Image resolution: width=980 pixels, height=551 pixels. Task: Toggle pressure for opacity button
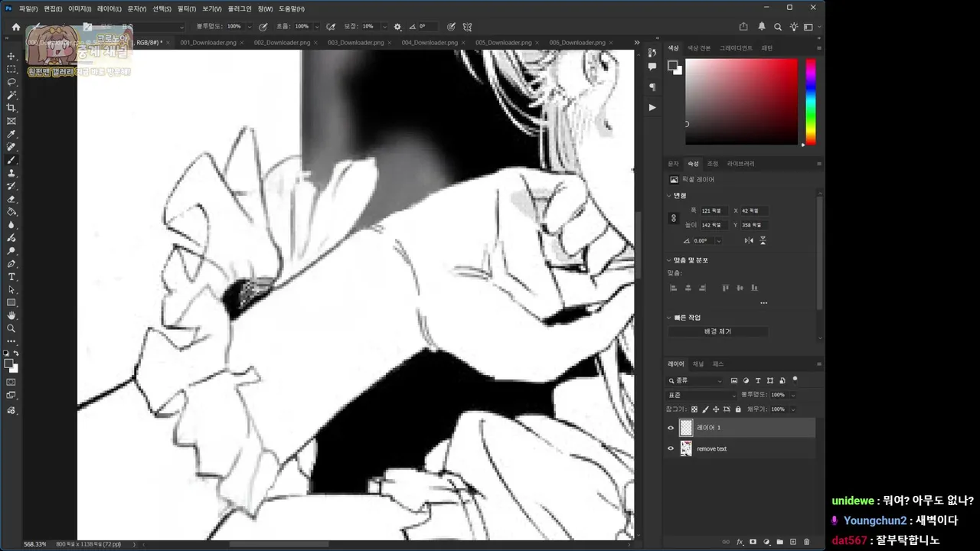263,27
